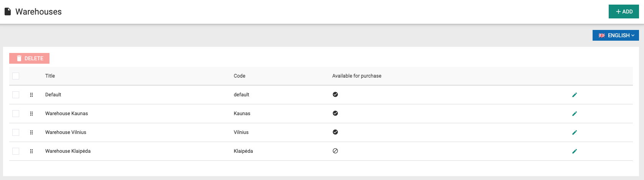Select the Default warehouse checkbox
The height and width of the screenshot is (180, 644).
[16, 95]
